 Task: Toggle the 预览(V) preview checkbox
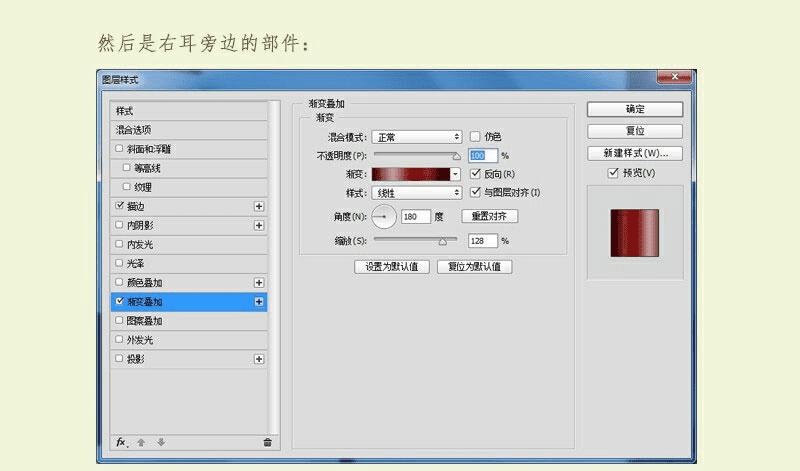613,173
